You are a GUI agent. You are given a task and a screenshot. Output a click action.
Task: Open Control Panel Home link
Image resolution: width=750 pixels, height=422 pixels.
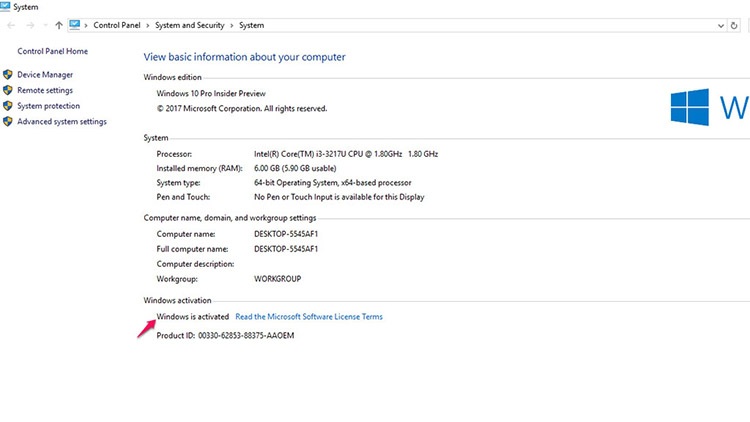53,51
